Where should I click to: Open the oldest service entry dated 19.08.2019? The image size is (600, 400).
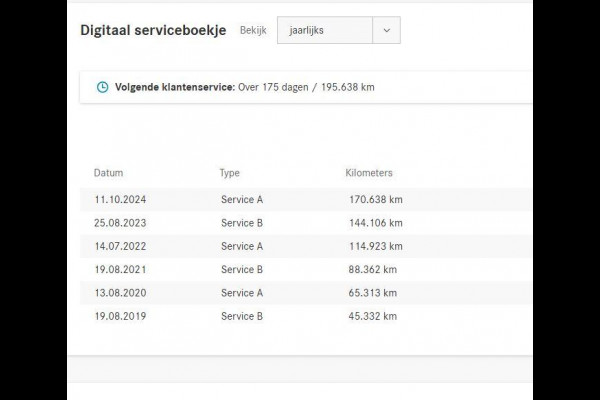(x=117, y=316)
